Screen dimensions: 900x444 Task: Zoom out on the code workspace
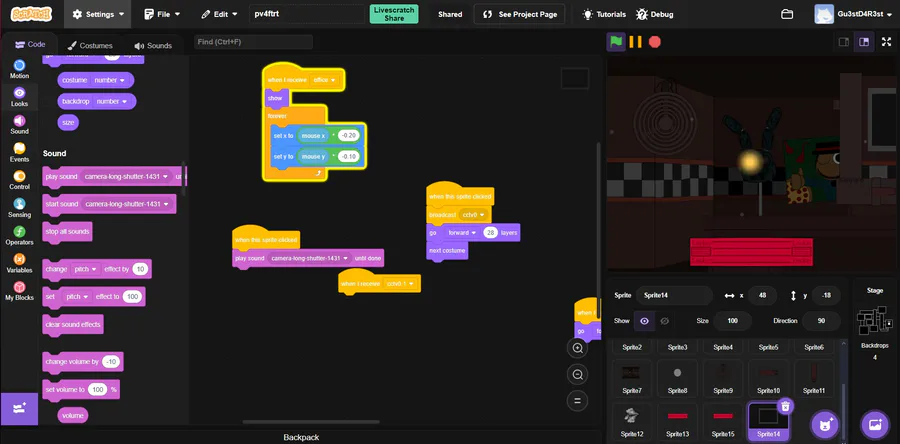tap(577, 375)
